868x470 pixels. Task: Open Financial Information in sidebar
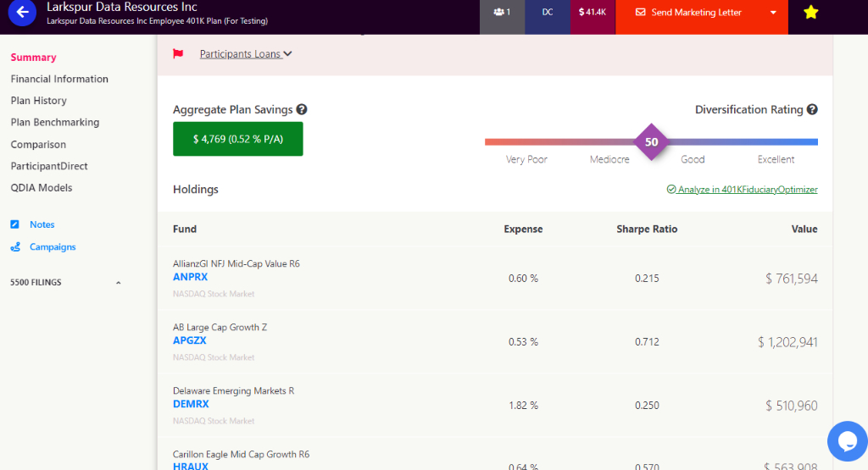[59, 79]
